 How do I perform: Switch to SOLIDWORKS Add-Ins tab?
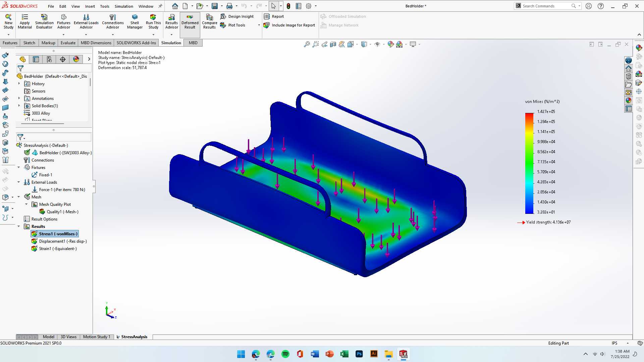[136, 43]
